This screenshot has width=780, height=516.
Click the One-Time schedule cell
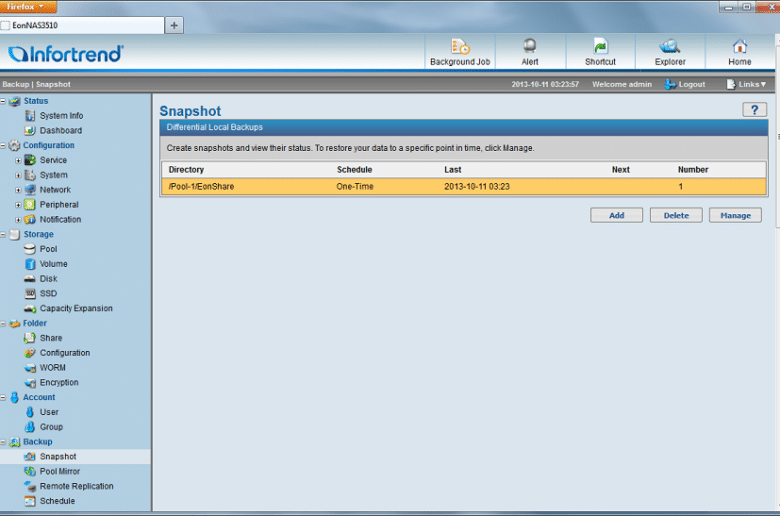pos(355,187)
